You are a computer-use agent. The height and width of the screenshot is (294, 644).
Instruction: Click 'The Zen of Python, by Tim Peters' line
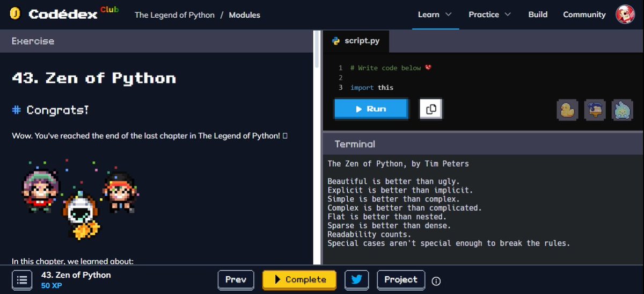tap(398, 163)
